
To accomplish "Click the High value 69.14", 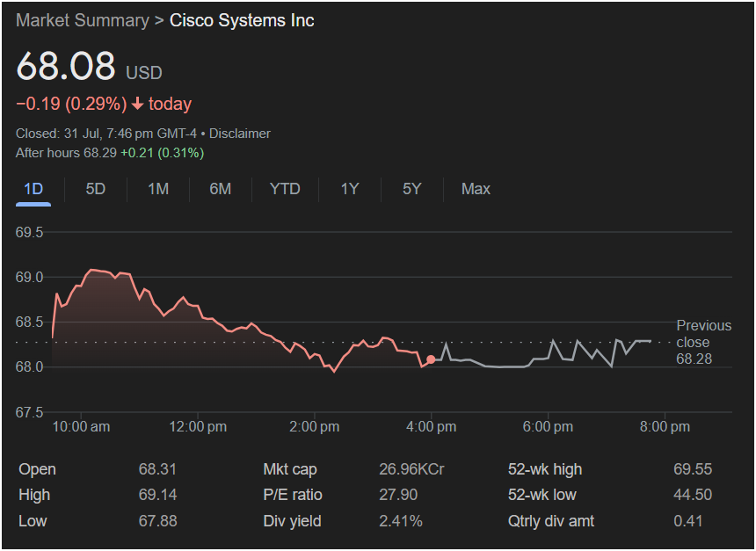I will pyautogui.click(x=157, y=495).
